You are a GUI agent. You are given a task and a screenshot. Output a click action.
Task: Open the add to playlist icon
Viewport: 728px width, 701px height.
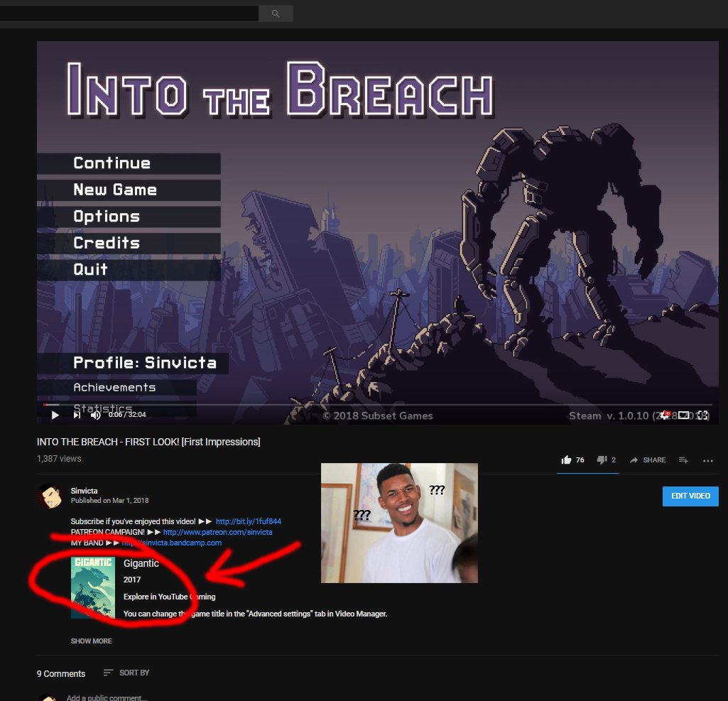click(x=683, y=460)
